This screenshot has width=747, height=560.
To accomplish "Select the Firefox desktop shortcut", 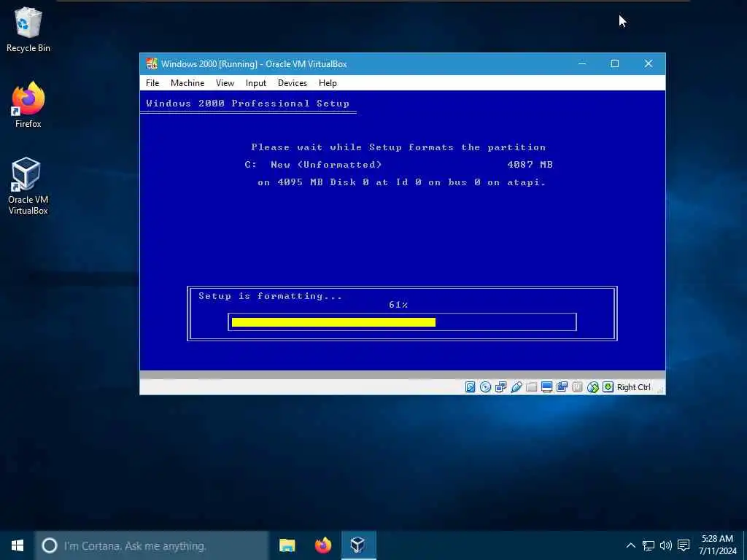I will coord(28,105).
